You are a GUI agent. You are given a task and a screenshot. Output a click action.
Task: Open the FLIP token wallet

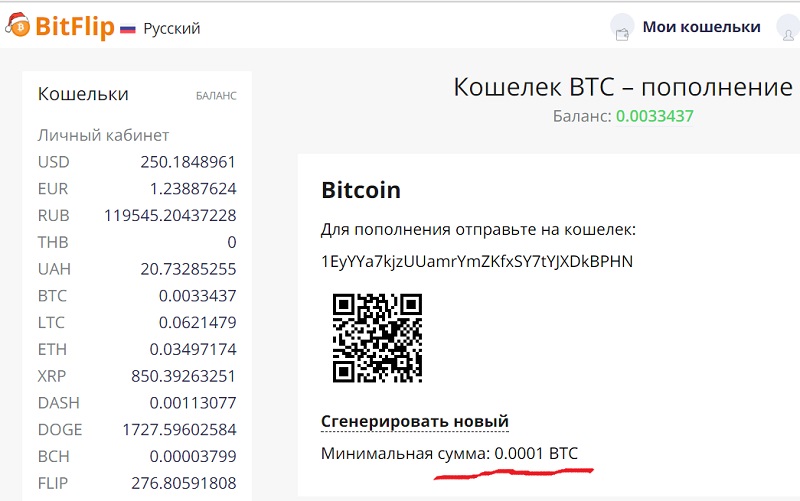(x=137, y=483)
